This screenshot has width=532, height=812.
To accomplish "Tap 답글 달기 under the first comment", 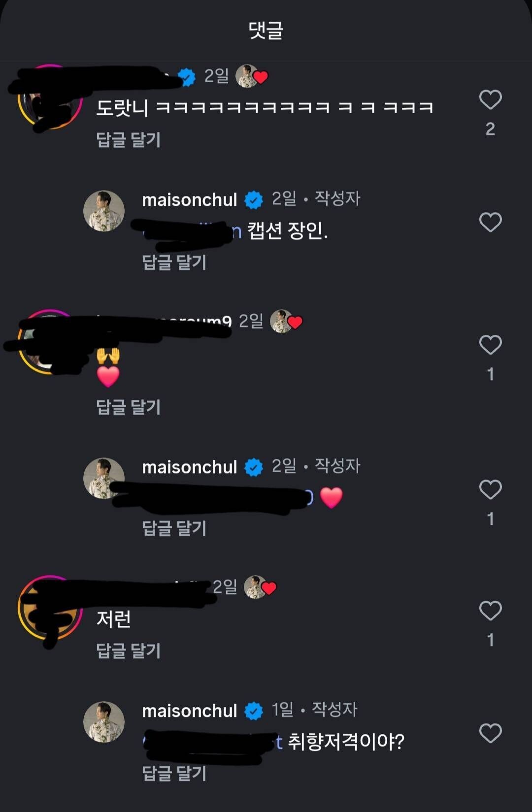I will tap(127, 140).
